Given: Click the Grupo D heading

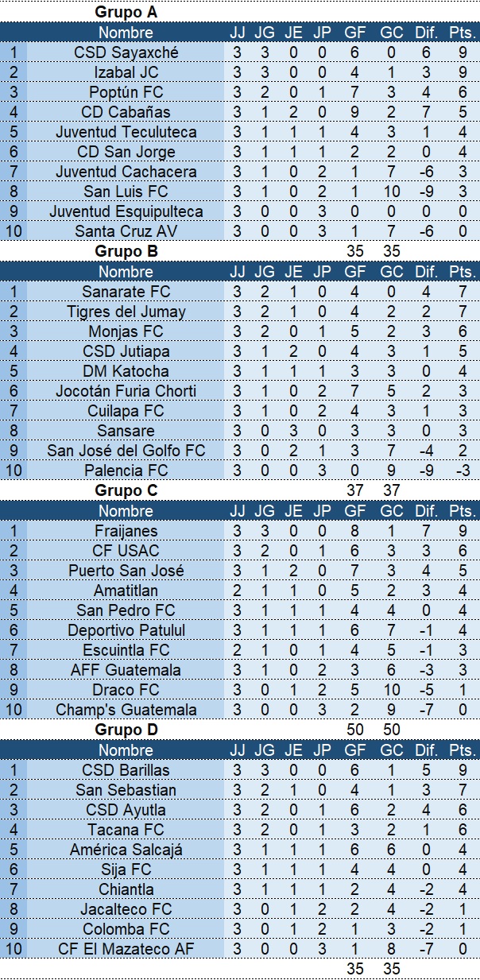Looking at the screenshot, I should 126,730.
